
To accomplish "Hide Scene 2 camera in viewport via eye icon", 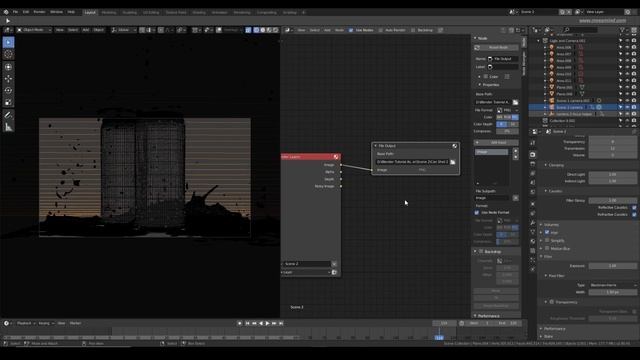I will click(x=627, y=107).
